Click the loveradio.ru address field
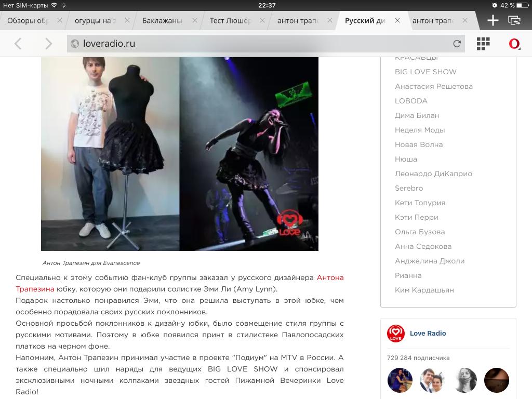This screenshot has width=532, height=399. point(265,44)
